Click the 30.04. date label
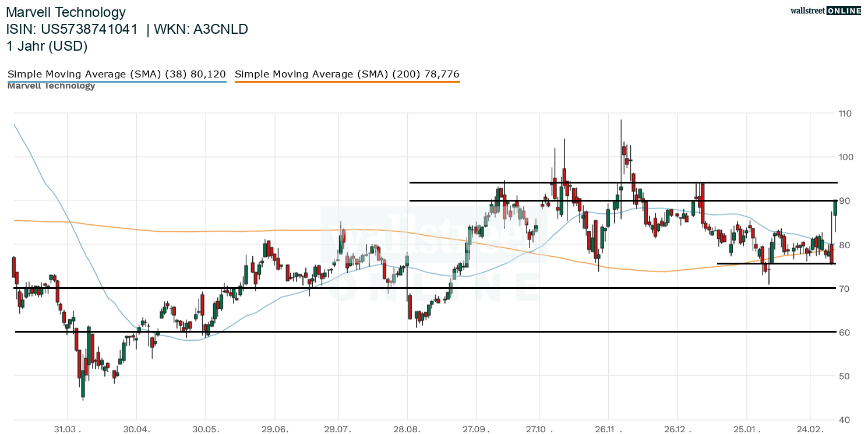The width and height of the screenshot is (868, 434). coord(136,429)
